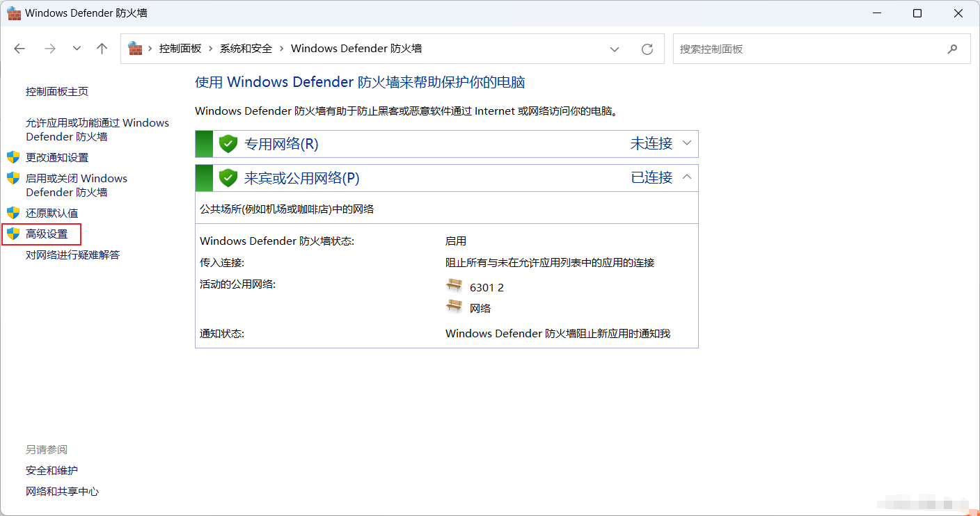
Task: Click the firewall icon in address bar
Action: point(135,49)
